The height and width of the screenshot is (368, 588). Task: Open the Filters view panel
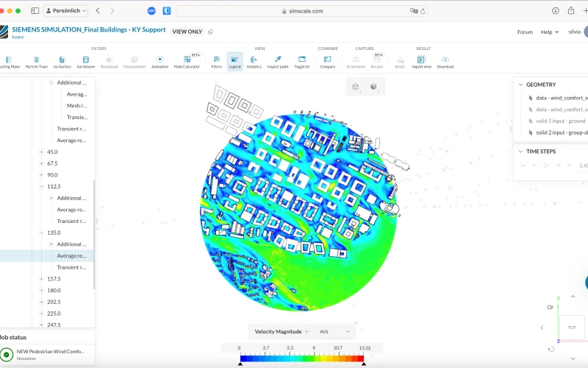click(x=217, y=62)
